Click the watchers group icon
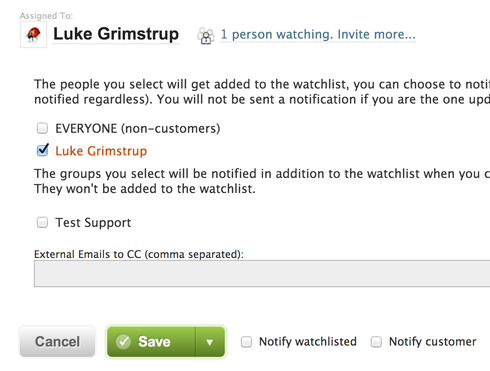Viewport: 490px width, 371px height. (206, 35)
